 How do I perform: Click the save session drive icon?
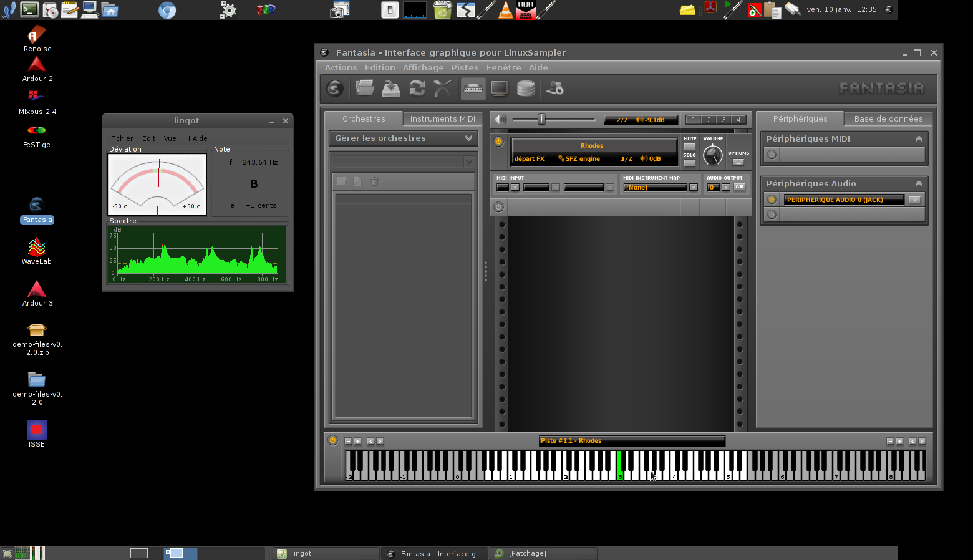[x=391, y=89]
